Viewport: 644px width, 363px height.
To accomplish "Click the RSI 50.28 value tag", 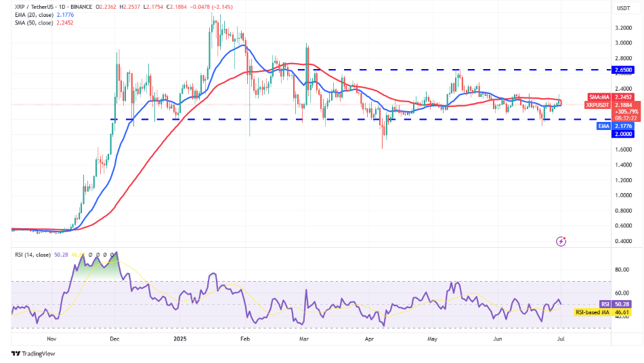I will coord(616,304).
